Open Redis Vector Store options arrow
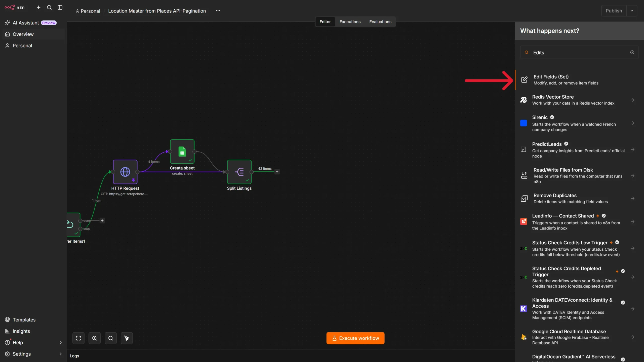This screenshot has width=644, height=362. 632,100
